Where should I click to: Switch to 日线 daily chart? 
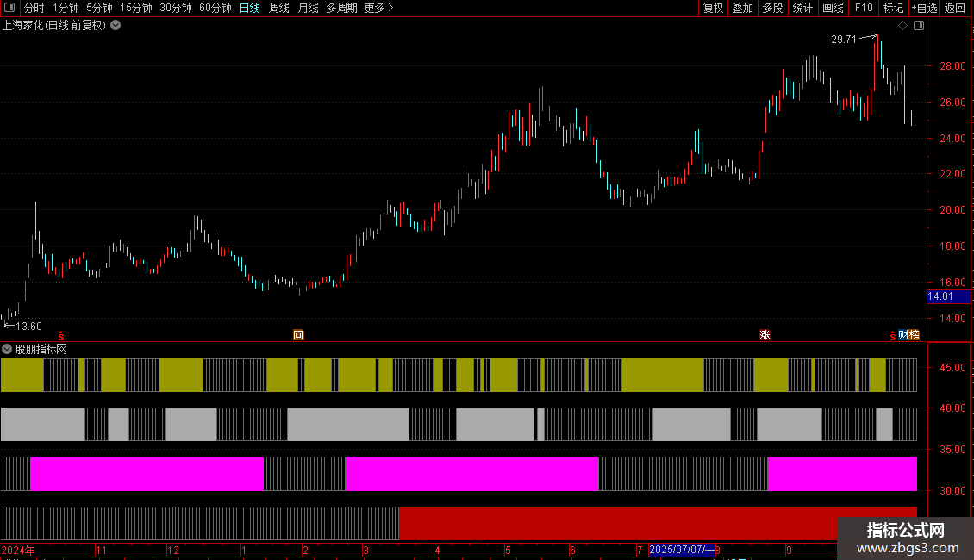tap(250, 8)
